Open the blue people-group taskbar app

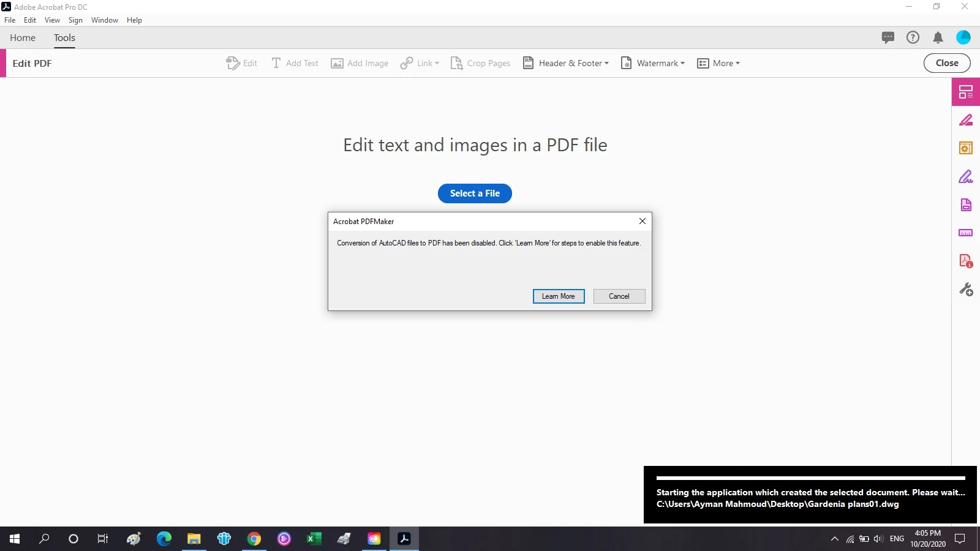[224, 539]
